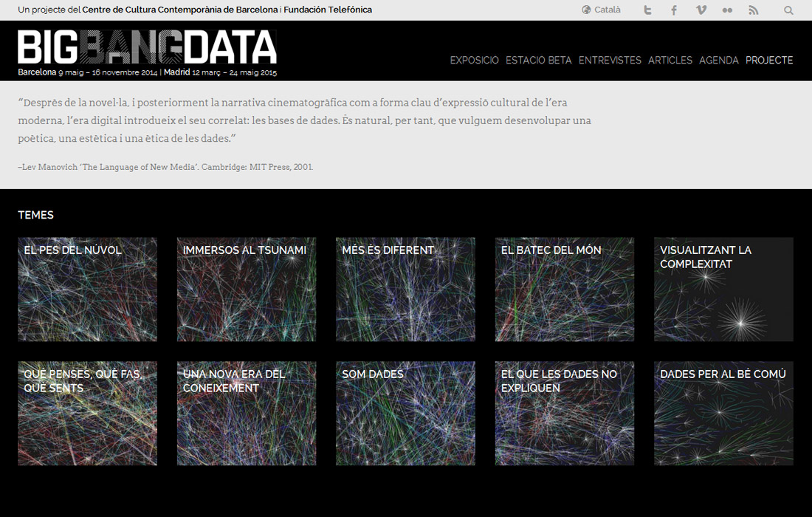The height and width of the screenshot is (517, 812).
Task: Open the AGENDA menu item
Action: pos(719,60)
